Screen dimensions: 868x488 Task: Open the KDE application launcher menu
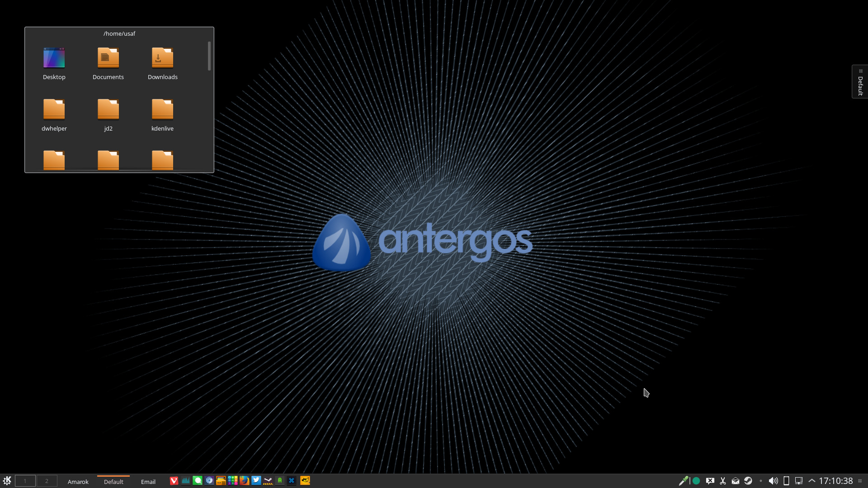7,481
